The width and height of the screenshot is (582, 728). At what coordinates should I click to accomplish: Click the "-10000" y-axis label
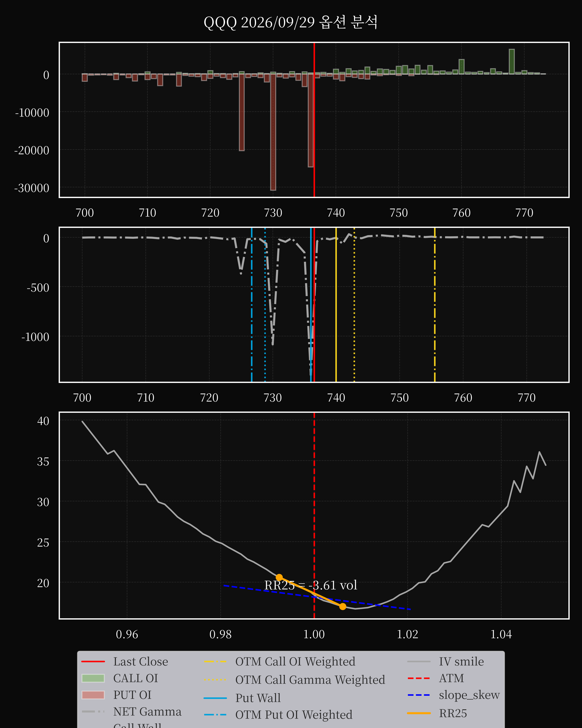[x=32, y=112]
